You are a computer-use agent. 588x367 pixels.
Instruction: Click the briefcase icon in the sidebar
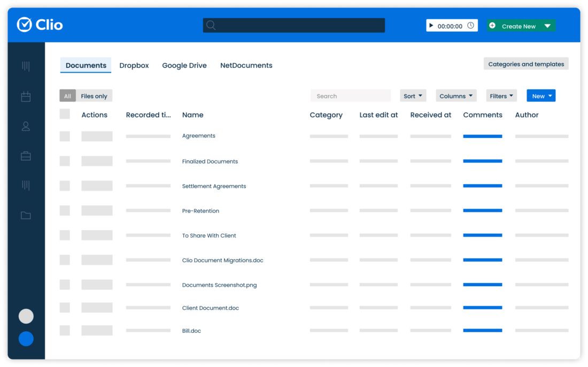[26, 156]
